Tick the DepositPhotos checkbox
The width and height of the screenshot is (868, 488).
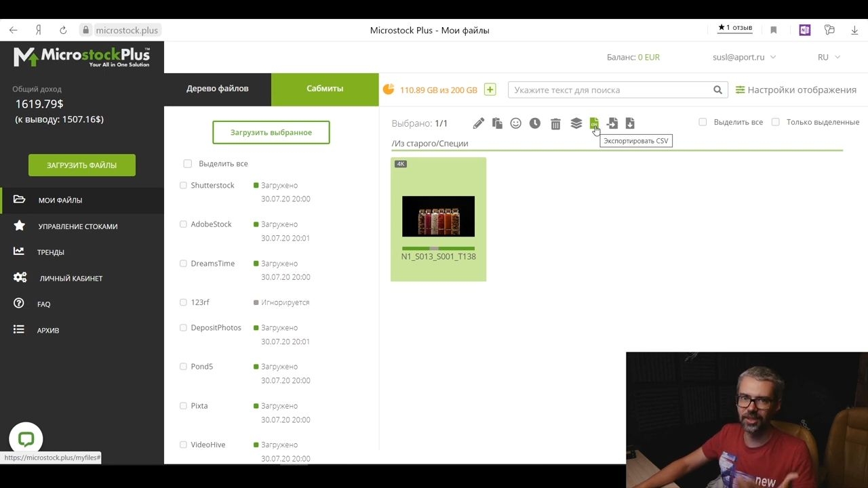tap(183, 327)
